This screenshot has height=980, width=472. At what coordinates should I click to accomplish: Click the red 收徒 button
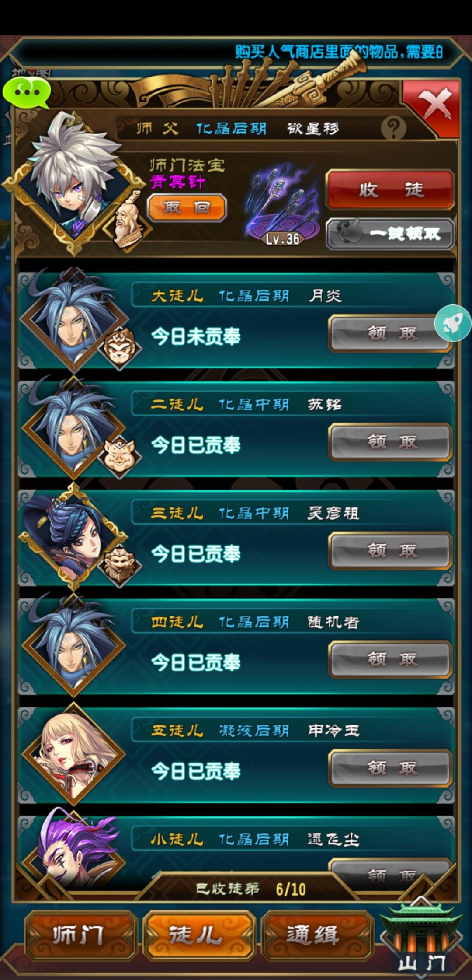point(390,190)
